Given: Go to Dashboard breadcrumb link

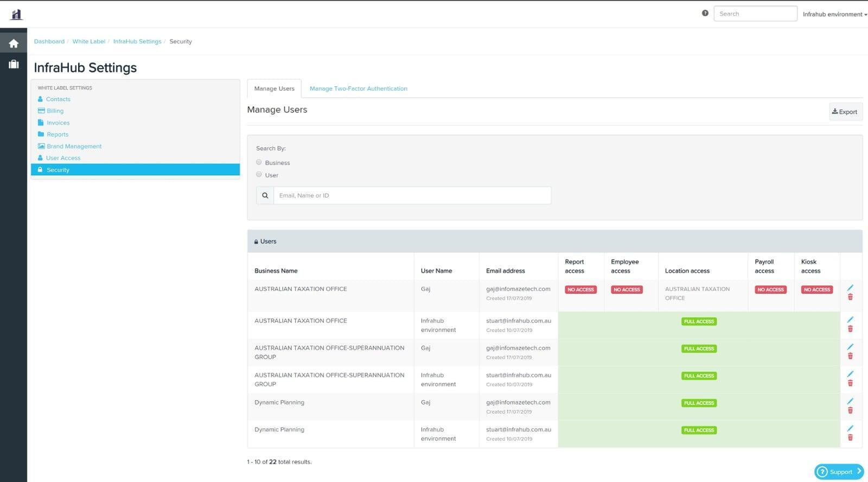Looking at the screenshot, I should tap(49, 41).
